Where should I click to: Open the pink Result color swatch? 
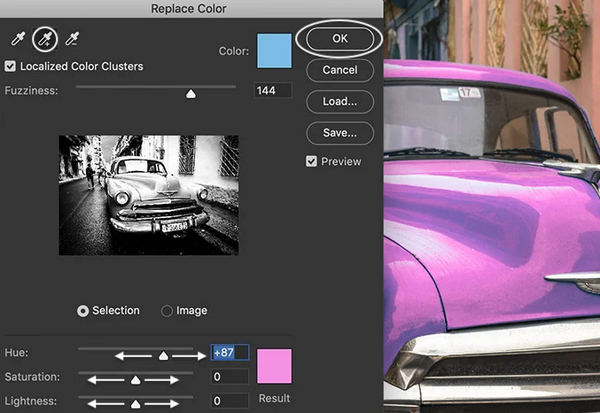[274, 366]
